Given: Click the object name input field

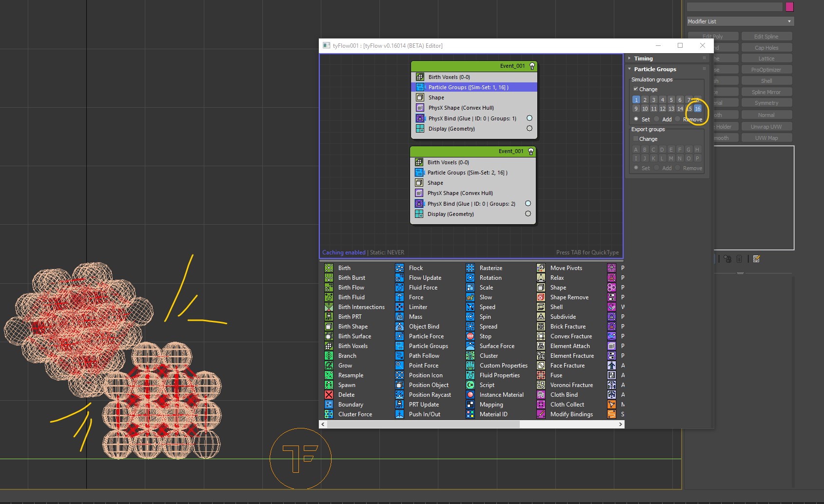Looking at the screenshot, I should pyautogui.click(x=734, y=7).
